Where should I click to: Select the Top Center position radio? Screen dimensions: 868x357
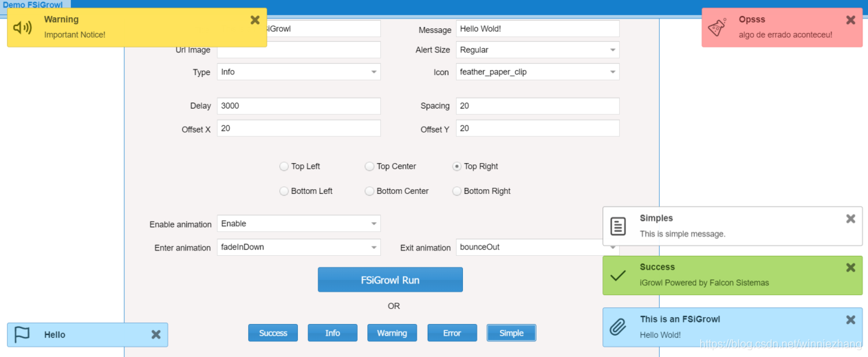369,166
